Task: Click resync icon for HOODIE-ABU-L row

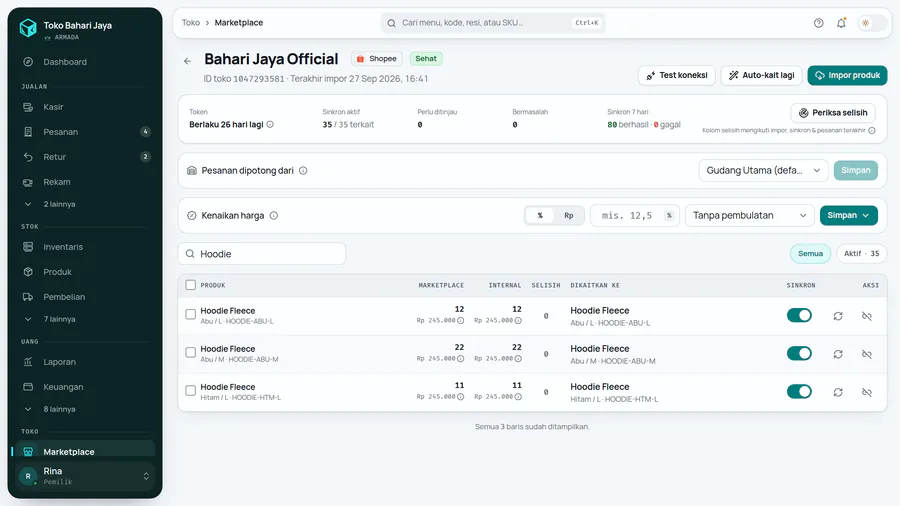Action: point(838,316)
